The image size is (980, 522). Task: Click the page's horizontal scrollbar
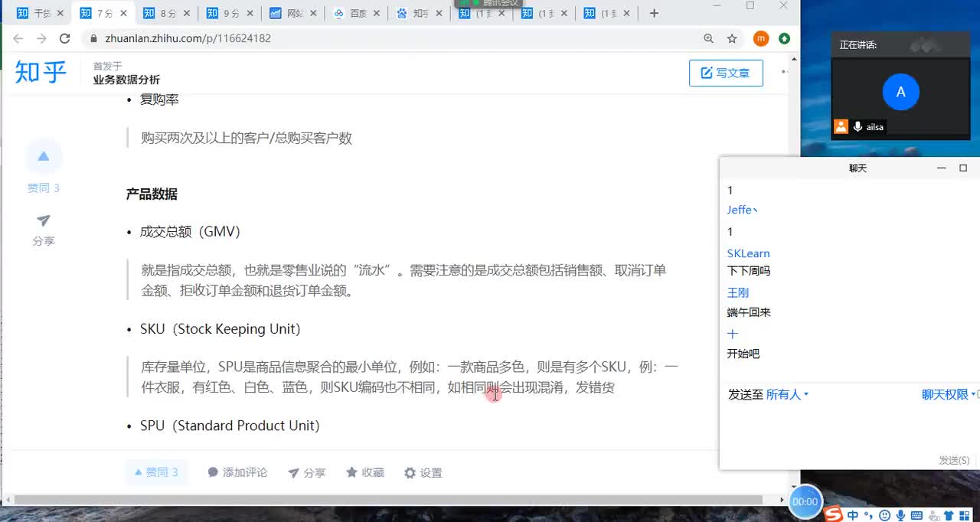pyautogui.click(x=388, y=500)
